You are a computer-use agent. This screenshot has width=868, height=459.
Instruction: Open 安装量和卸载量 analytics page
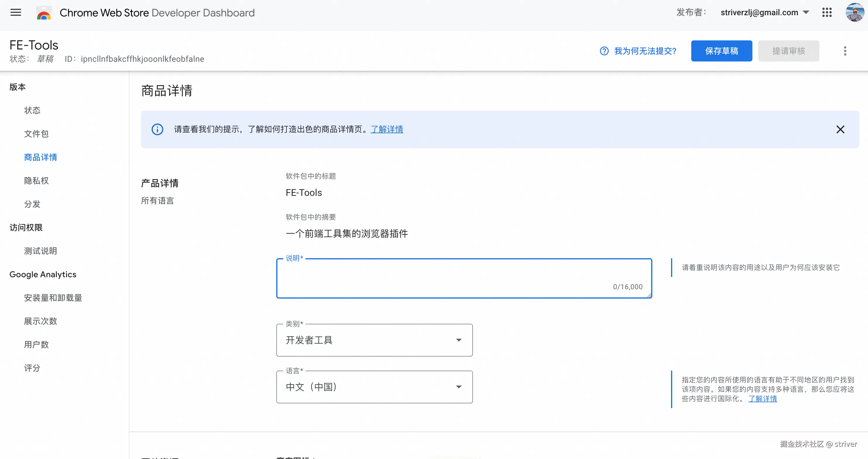(53, 298)
